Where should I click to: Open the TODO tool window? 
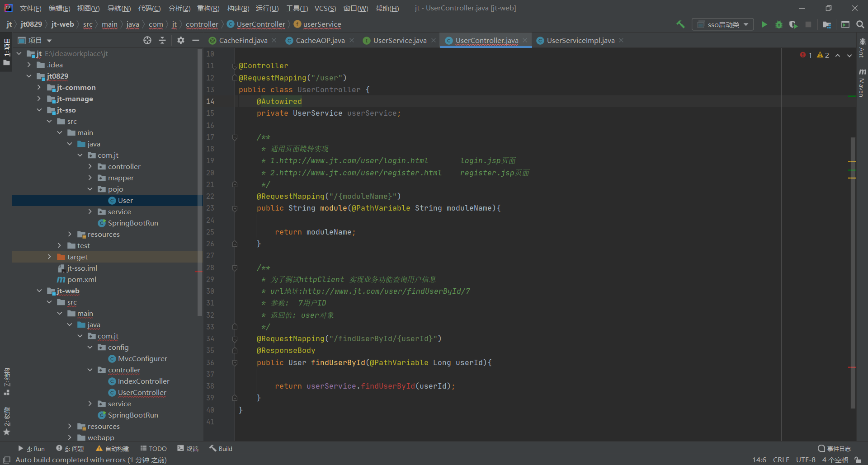pyautogui.click(x=154, y=448)
